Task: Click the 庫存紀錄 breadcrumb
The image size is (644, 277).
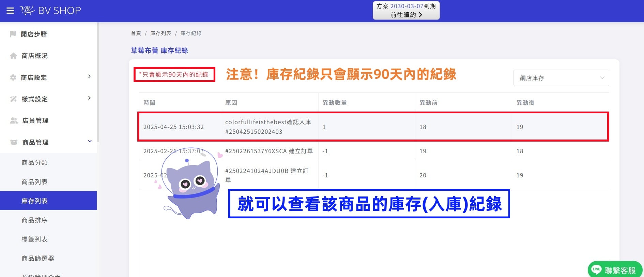Action: click(191, 33)
